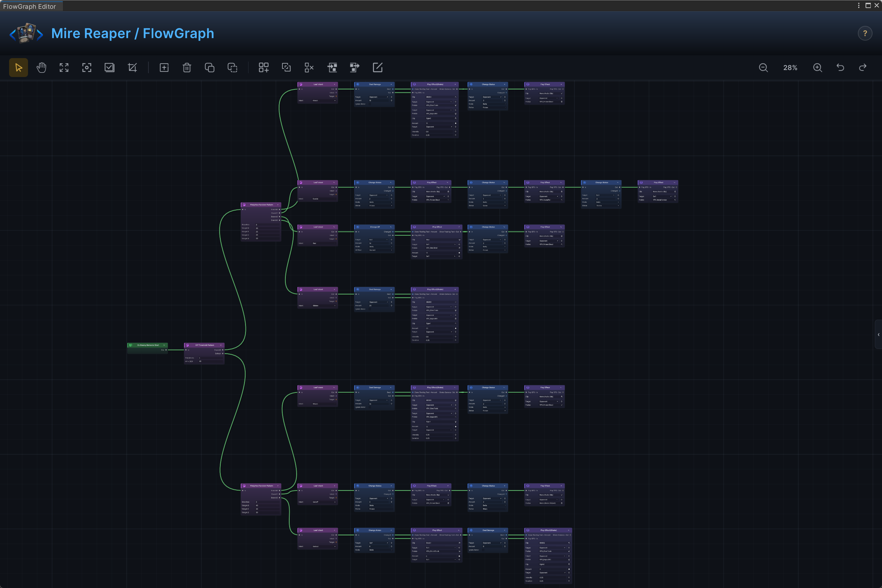Click the import-into-node arrow icon

[332, 68]
